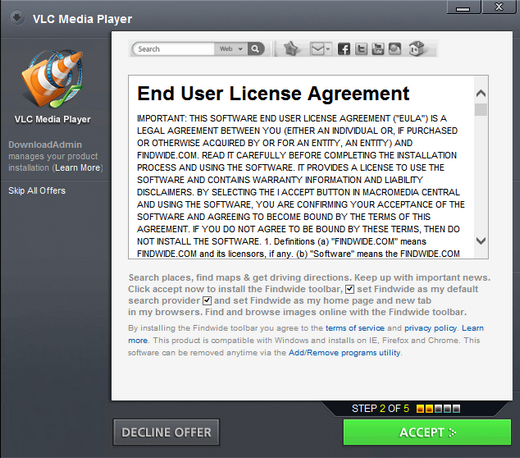Minimize the installer window

click(463, 7)
